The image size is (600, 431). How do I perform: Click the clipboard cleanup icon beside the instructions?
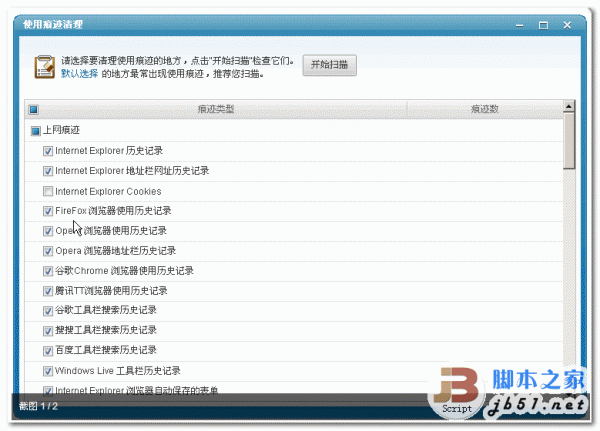[44, 67]
